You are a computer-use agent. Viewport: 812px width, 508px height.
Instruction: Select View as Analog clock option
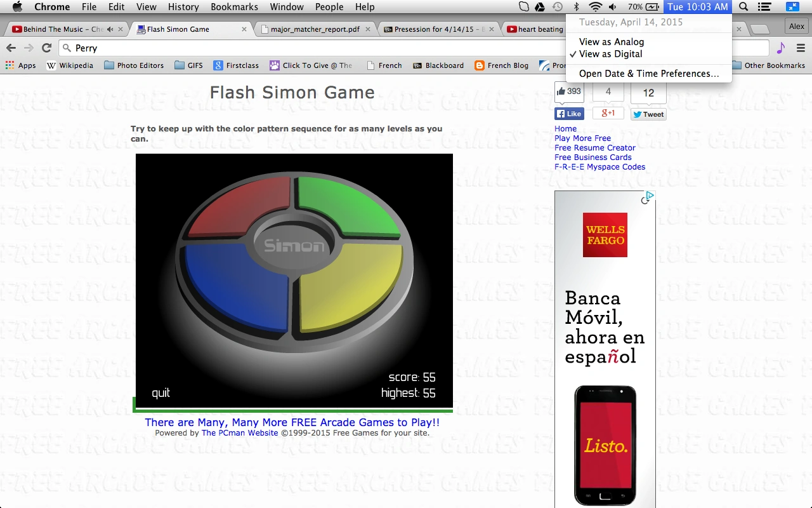pyautogui.click(x=611, y=42)
